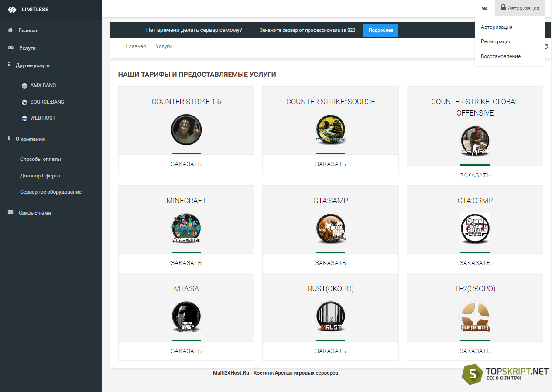Click ЗАКАЗАТЬ under TF2(СКОРО)

pos(475,351)
